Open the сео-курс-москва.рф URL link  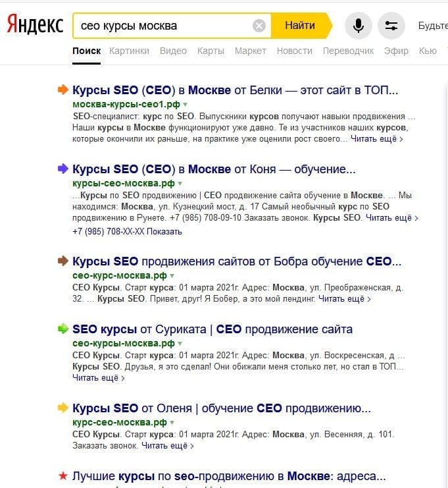(x=120, y=275)
